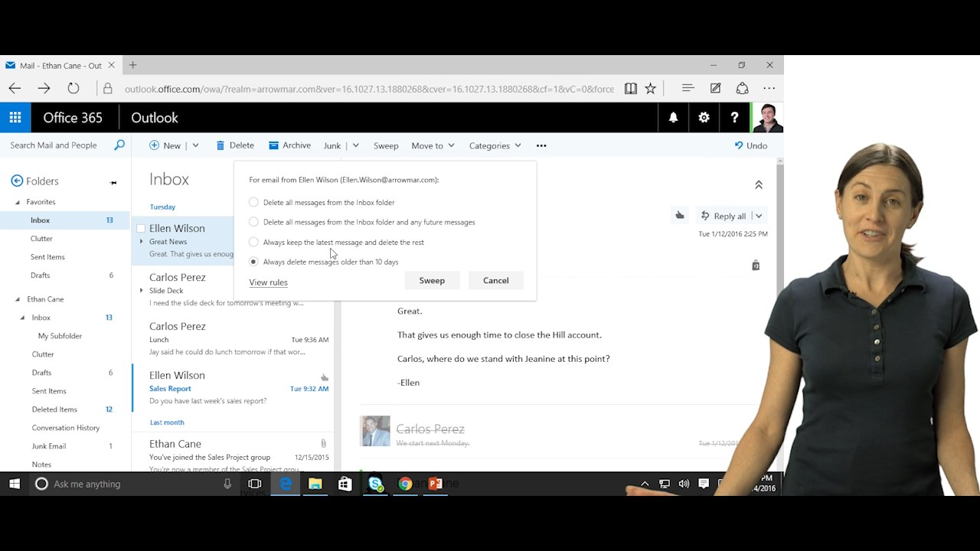Open the Reply all dropdown arrow

758,216
